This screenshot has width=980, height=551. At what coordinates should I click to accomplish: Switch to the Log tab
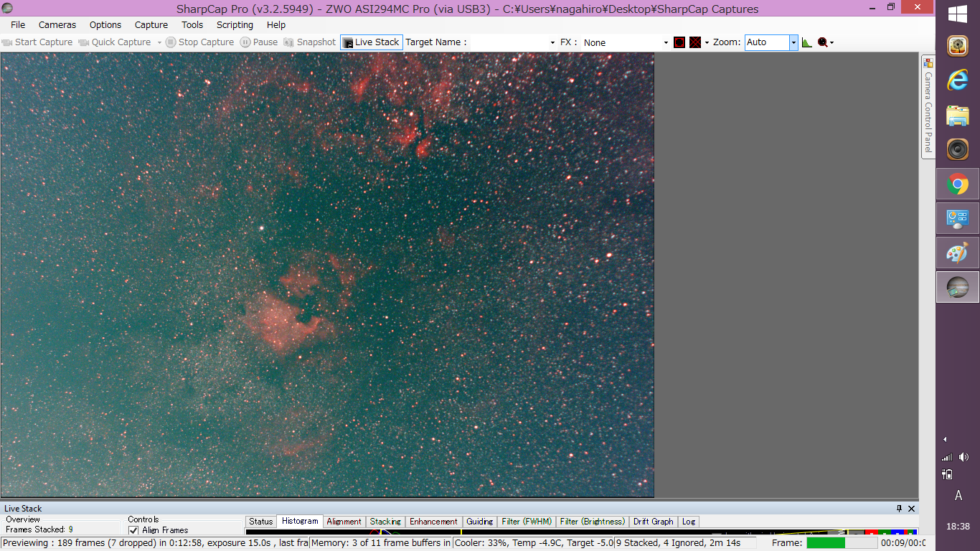point(689,522)
